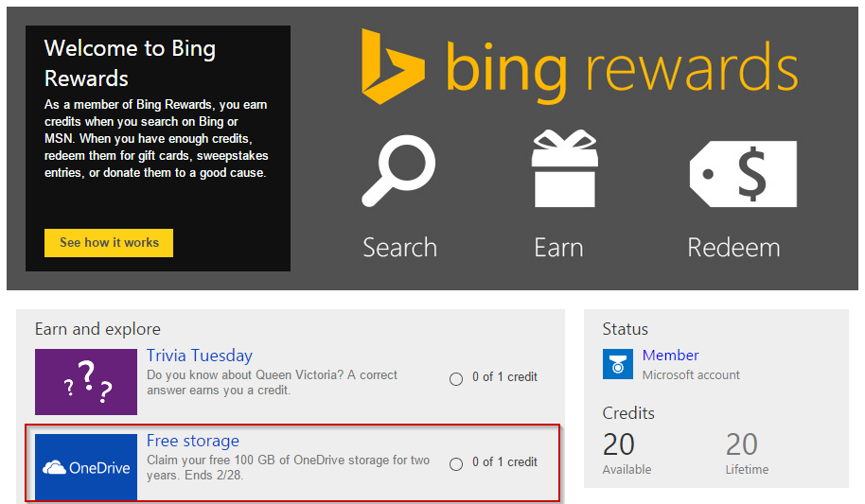Click the Earn and explore heading
The width and height of the screenshot is (865, 504).
click(97, 329)
